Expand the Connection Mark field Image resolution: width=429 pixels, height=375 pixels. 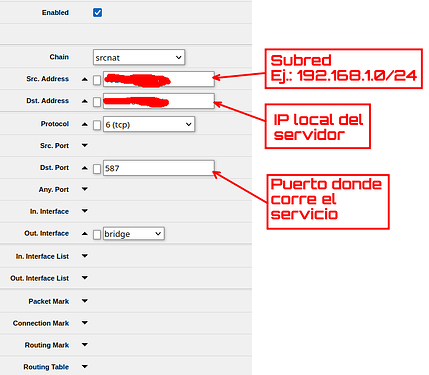85,323
